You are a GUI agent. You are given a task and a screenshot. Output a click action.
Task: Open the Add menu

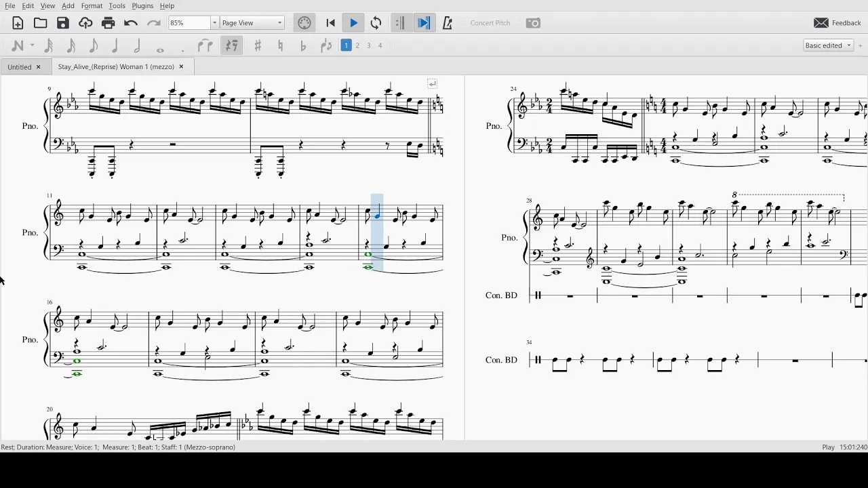(68, 5)
